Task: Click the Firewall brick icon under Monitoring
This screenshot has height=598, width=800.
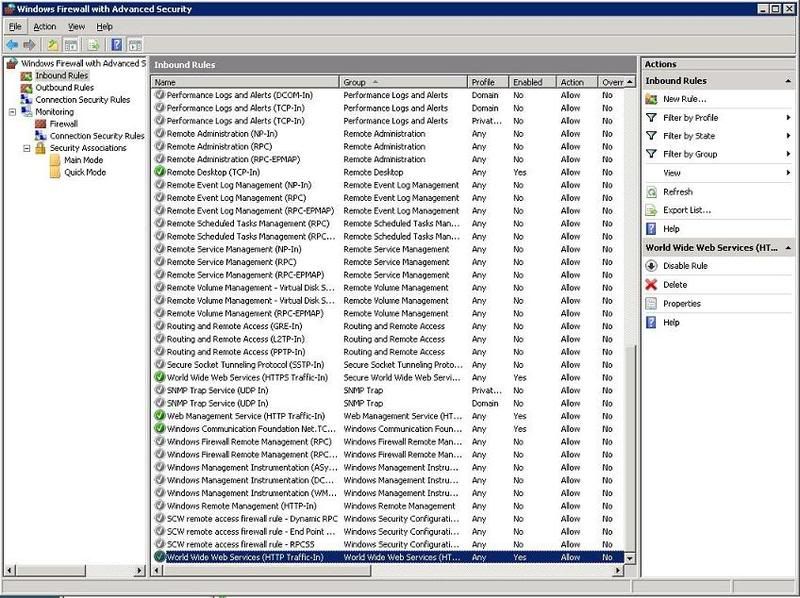Action: tap(41, 123)
